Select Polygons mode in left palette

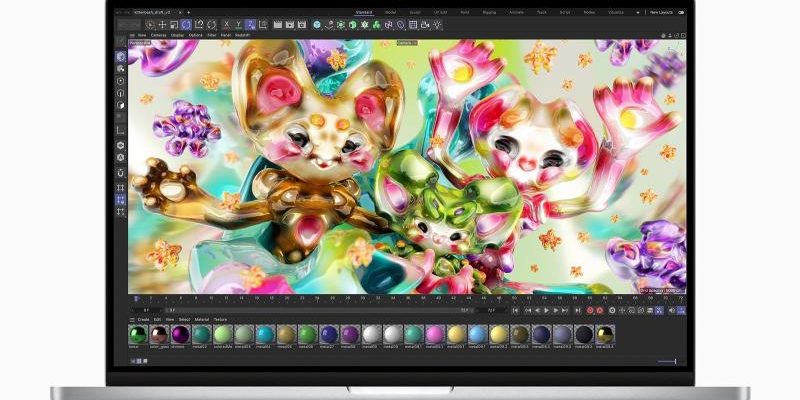[x=120, y=105]
